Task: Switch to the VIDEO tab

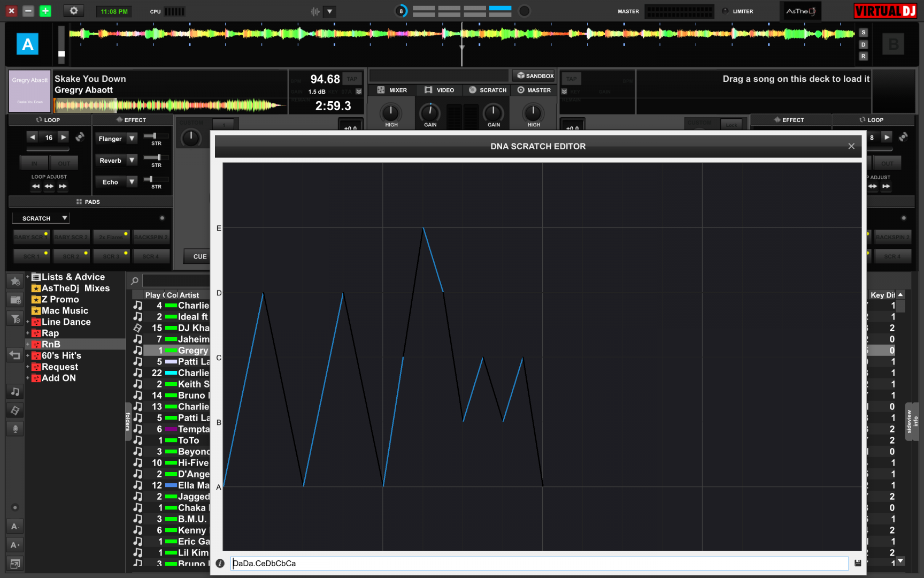Action: (439, 90)
